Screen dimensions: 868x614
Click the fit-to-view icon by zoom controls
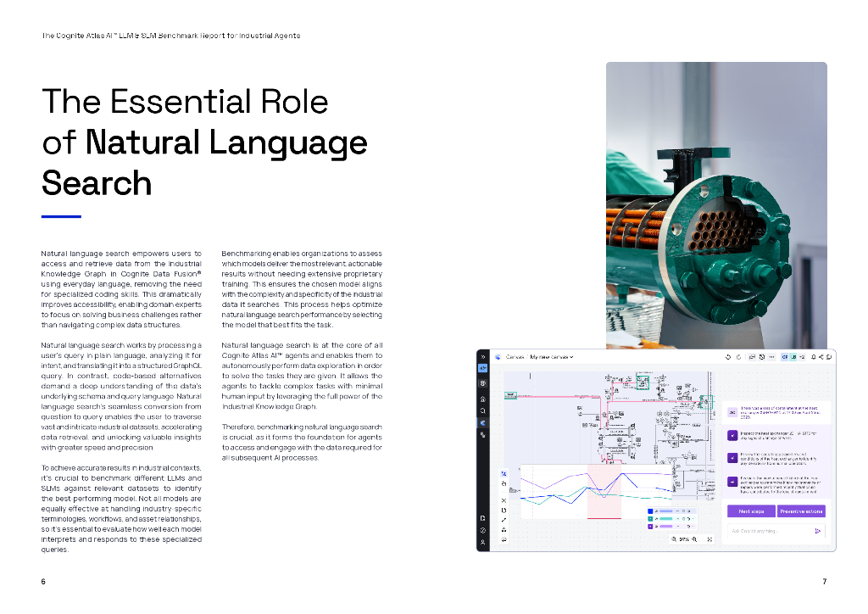click(x=709, y=539)
